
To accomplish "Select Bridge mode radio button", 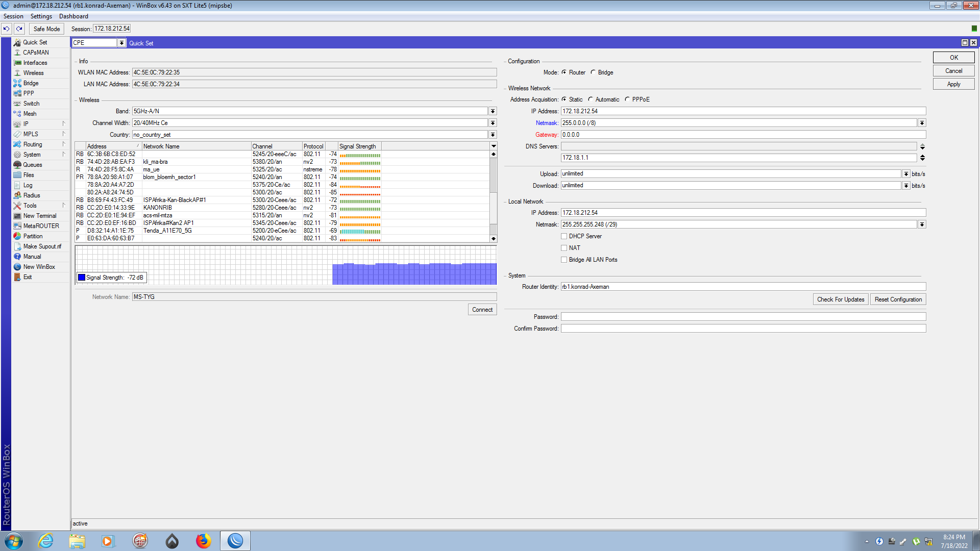I will click(593, 72).
